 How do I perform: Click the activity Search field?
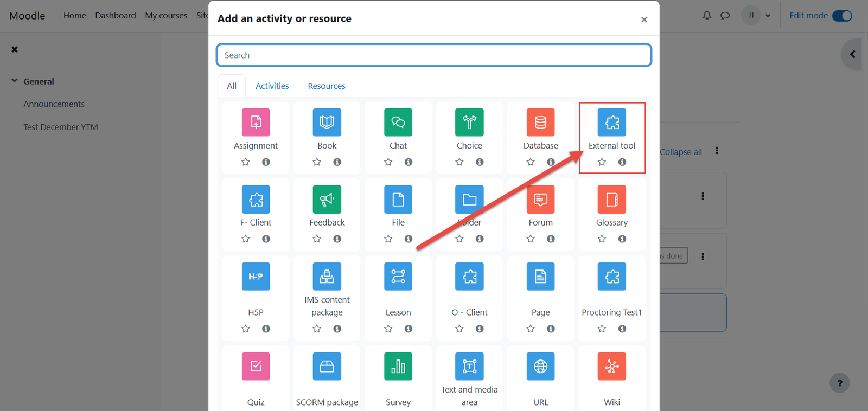point(434,55)
